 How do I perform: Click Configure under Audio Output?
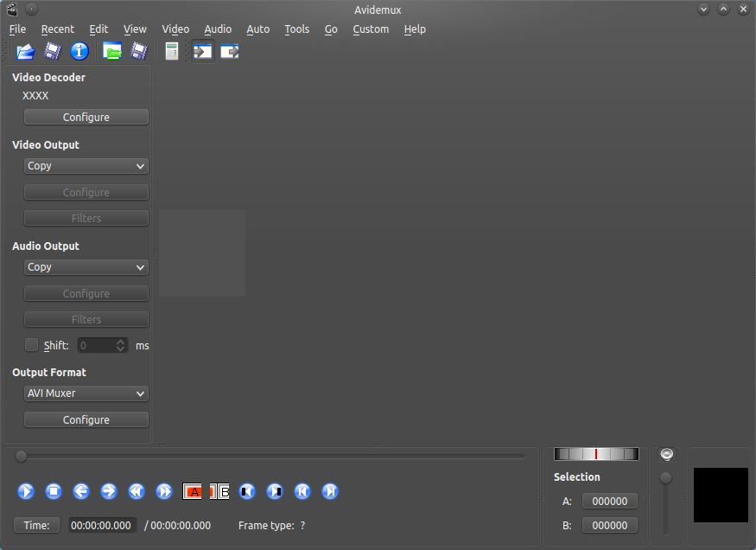[86, 294]
